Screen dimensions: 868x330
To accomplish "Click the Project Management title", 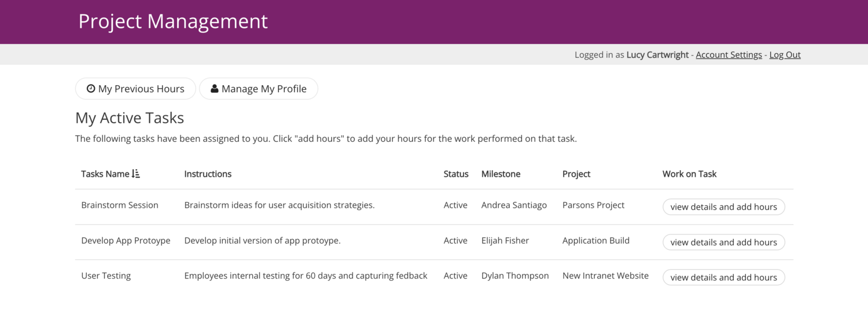I will [173, 21].
